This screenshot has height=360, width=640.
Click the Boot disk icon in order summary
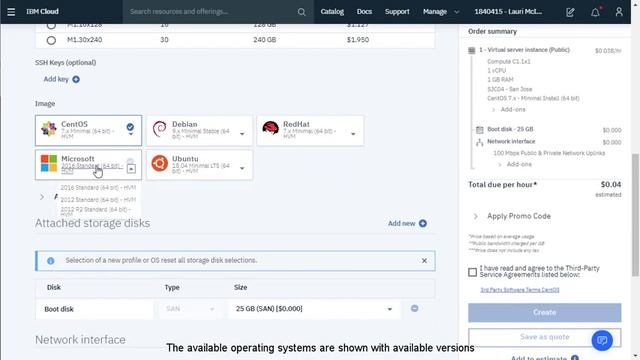point(480,130)
